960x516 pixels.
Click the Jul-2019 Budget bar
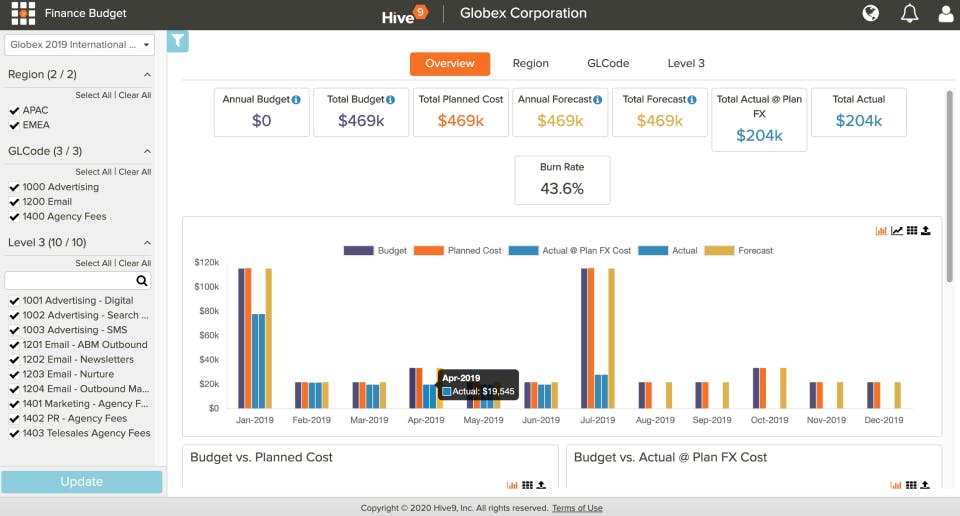584,338
